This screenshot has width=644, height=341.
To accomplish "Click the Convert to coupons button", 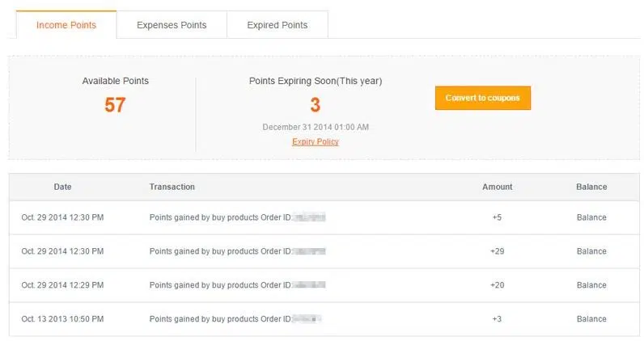I will (482, 98).
